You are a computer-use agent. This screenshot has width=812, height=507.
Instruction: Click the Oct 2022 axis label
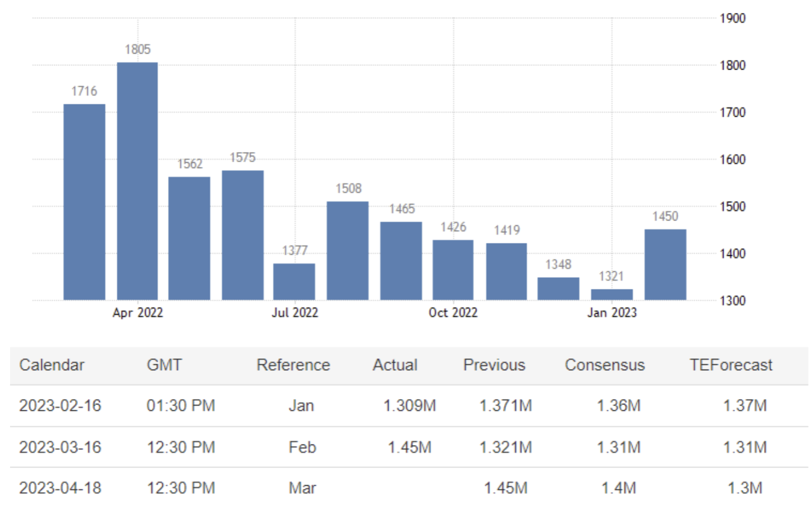pyautogui.click(x=453, y=313)
